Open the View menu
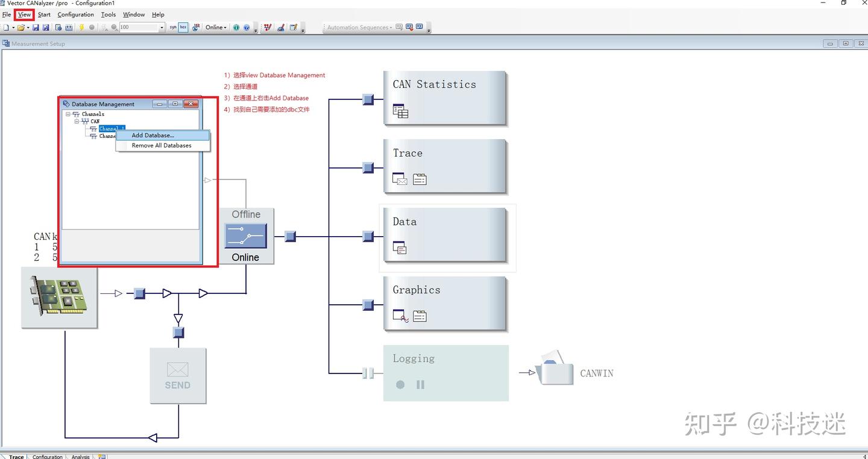 24,14
